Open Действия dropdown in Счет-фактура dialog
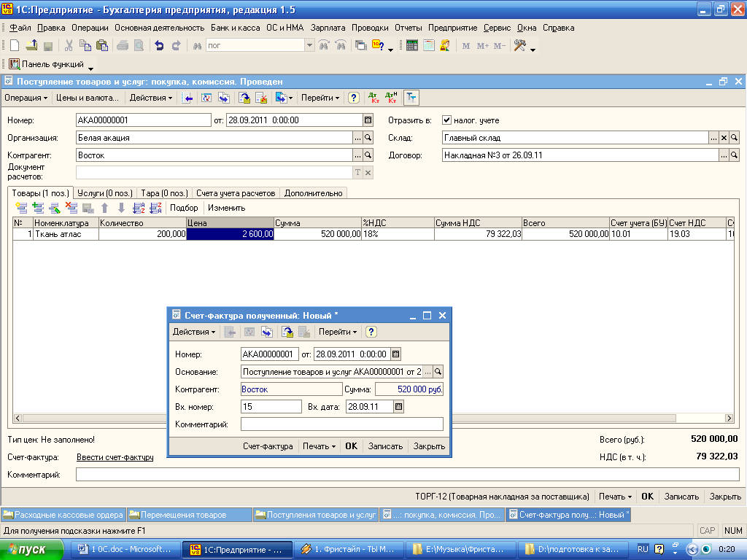The height and width of the screenshot is (560, 747). coord(194,332)
